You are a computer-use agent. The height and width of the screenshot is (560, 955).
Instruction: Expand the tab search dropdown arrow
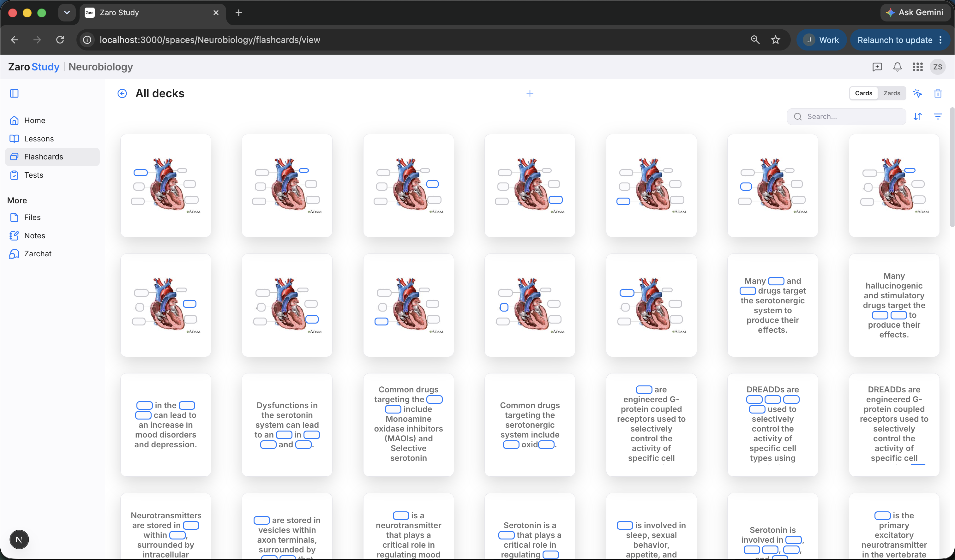tap(67, 13)
